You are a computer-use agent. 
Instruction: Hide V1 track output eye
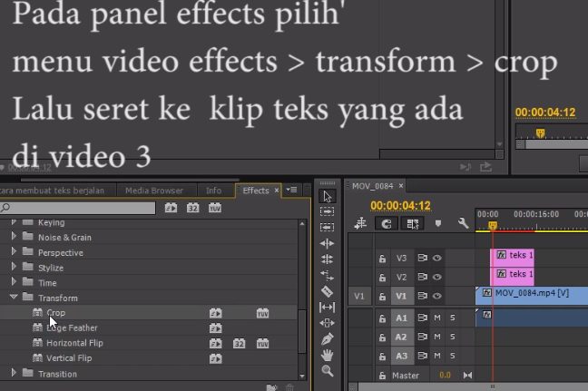[x=436, y=296]
